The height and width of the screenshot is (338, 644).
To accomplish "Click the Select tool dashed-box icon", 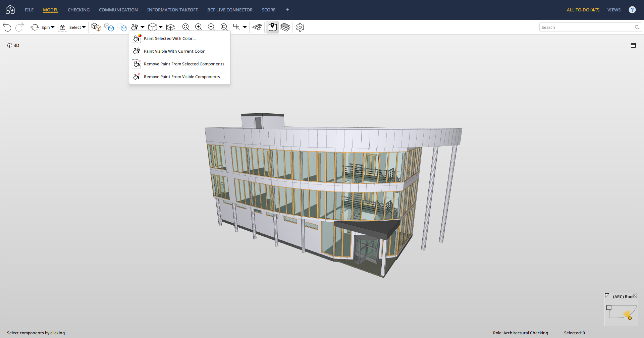I will coord(63,27).
